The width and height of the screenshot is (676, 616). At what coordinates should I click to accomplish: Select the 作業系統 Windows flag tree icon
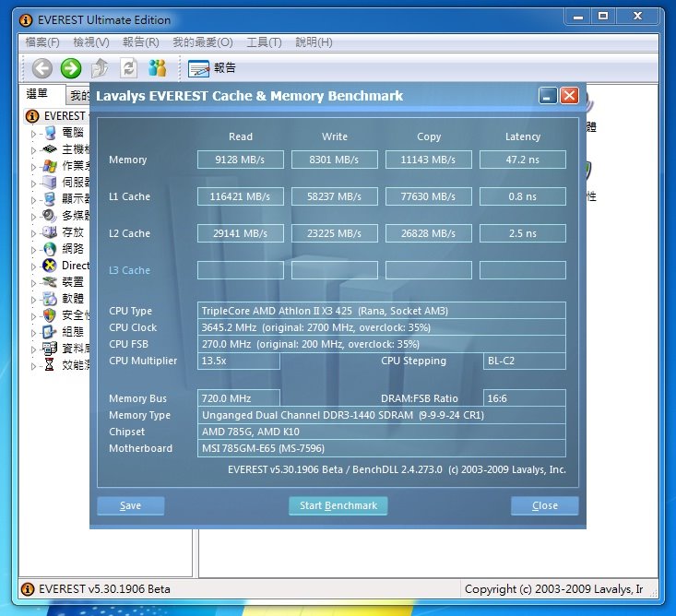50,166
